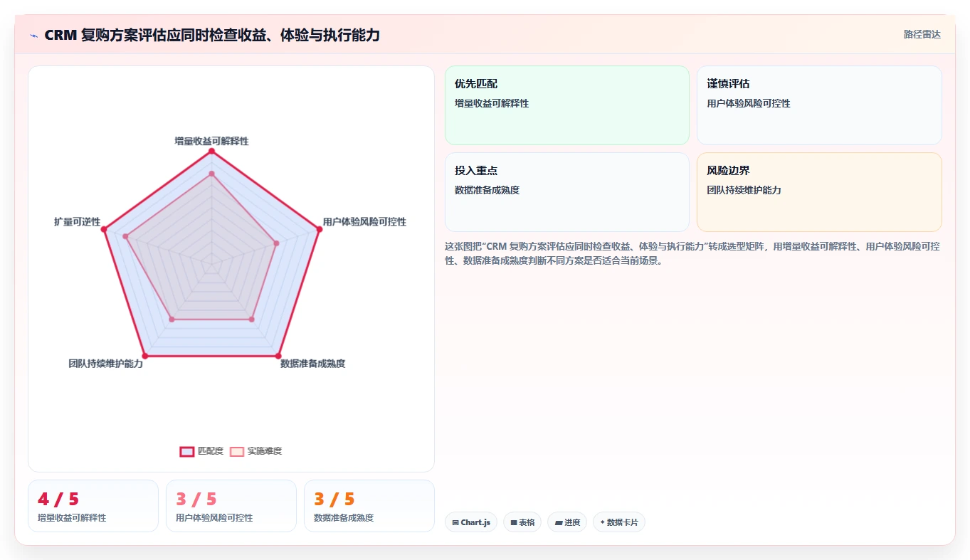The image size is (970, 560).
Task: Click the 用户体验风险可控性 radar axis label
Action: 364,222
